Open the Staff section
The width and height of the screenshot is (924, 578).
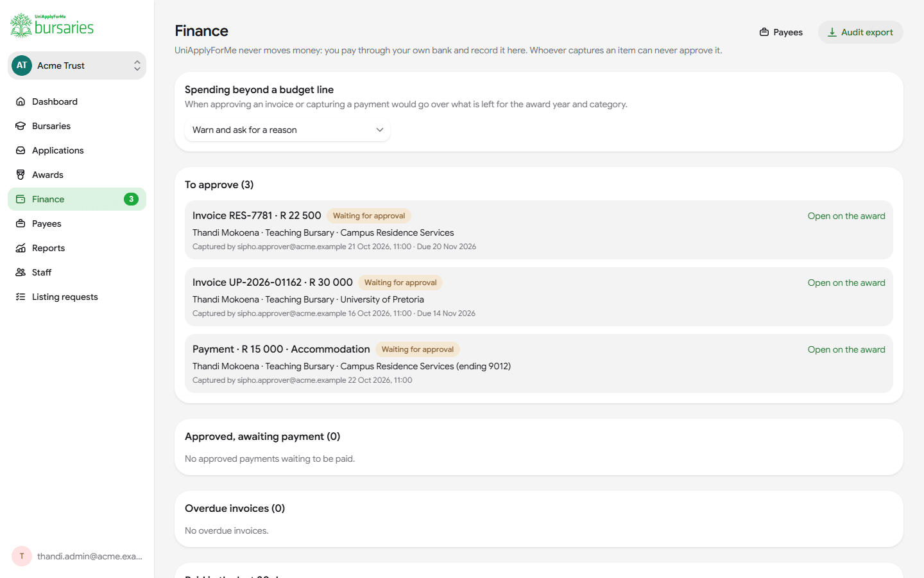tap(77, 272)
